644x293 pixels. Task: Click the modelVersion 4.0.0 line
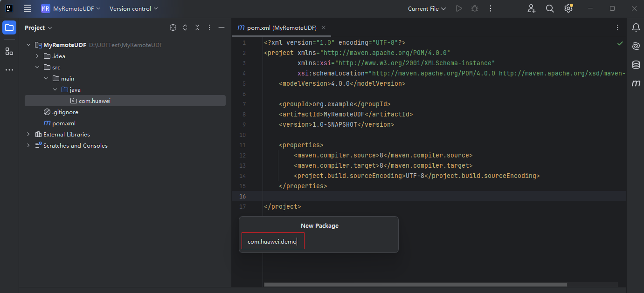[x=342, y=83]
